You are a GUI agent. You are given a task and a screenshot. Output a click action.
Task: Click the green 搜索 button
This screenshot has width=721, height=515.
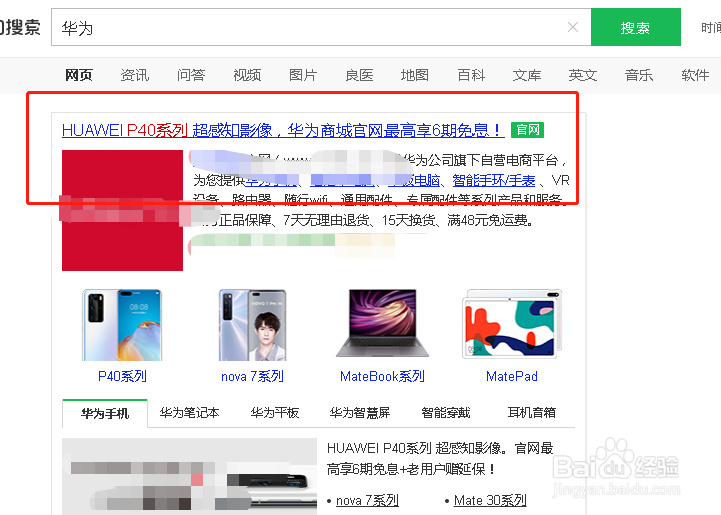[x=635, y=27]
